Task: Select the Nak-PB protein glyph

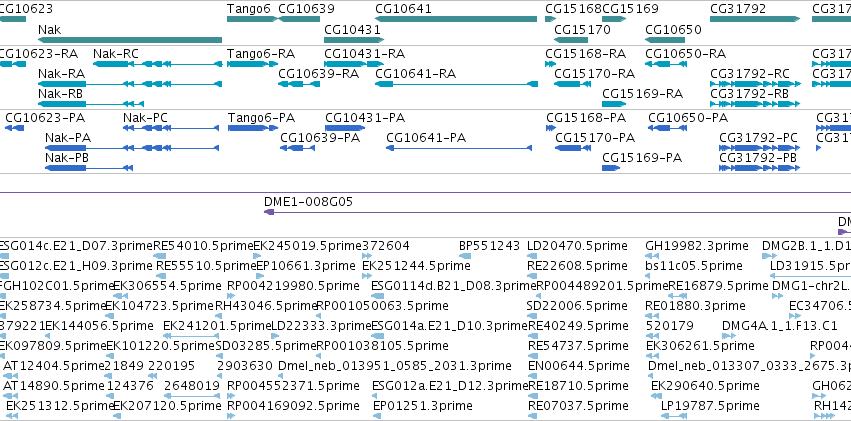Action: pyautogui.click(x=89, y=168)
